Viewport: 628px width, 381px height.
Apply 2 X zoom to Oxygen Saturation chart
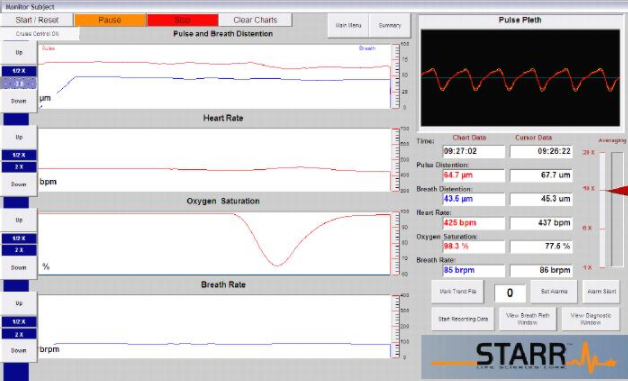tap(19, 250)
